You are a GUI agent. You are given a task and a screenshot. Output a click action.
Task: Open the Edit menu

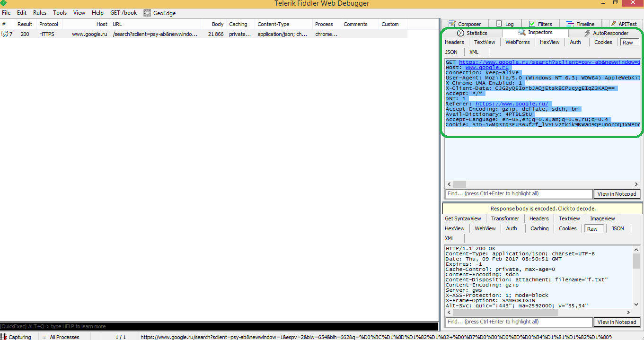(22, 13)
